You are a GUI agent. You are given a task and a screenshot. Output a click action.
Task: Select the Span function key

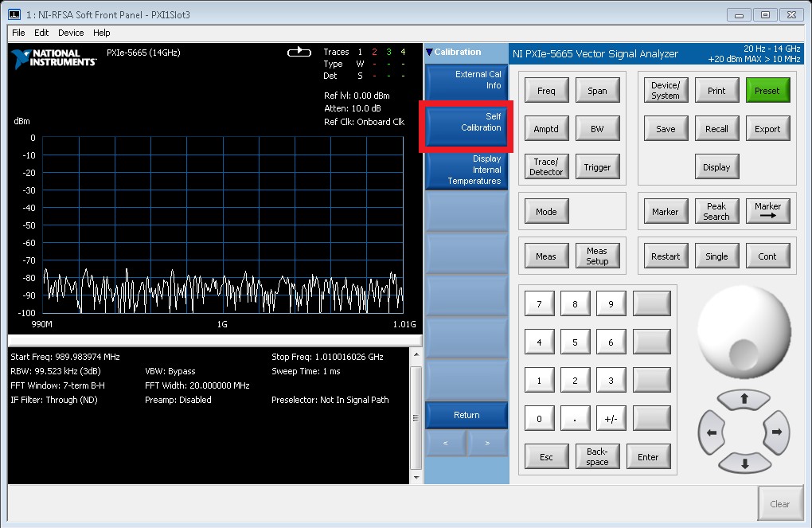point(598,90)
